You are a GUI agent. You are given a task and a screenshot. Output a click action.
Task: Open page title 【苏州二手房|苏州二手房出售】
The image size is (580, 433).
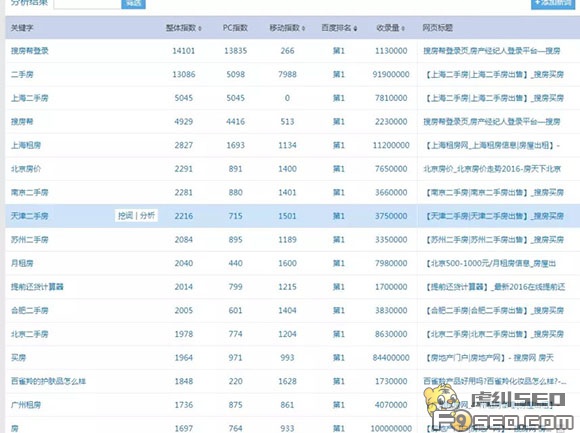(494, 240)
